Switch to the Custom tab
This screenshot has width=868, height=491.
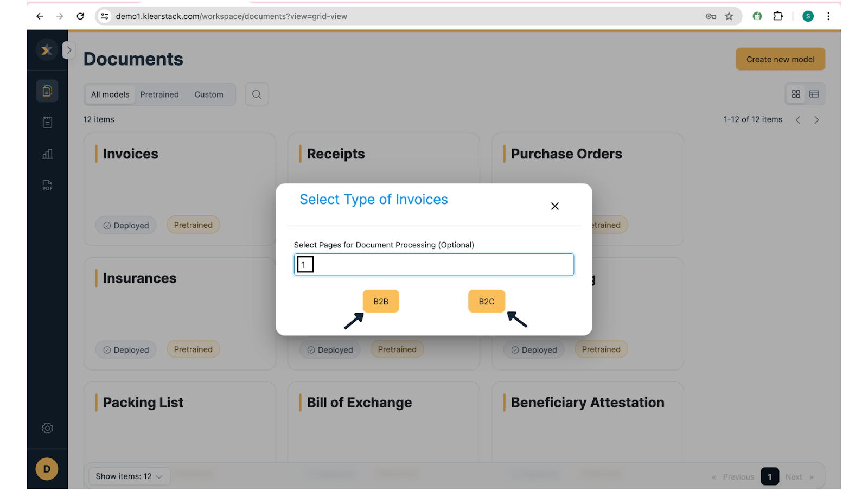(209, 94)
